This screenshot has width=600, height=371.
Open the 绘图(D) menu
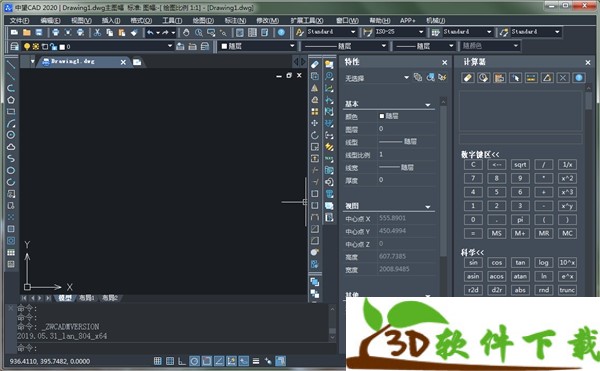point(203,20)
